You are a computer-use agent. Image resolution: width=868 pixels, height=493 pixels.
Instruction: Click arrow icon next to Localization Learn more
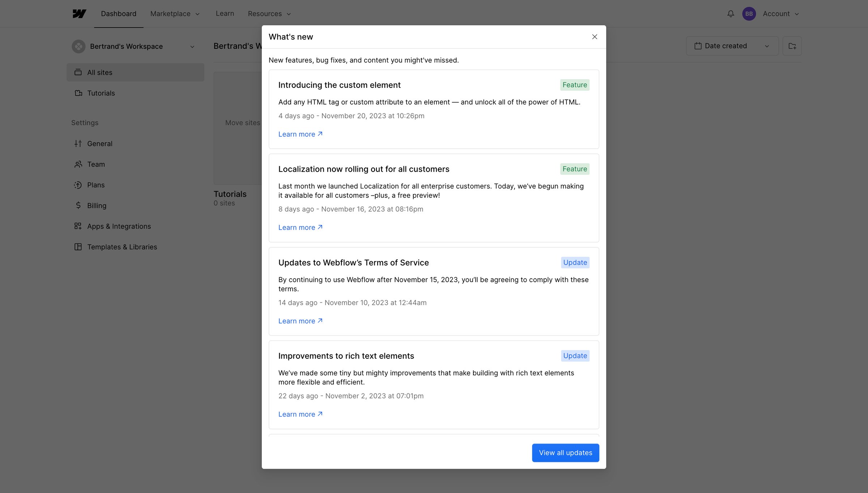(320, 227)
